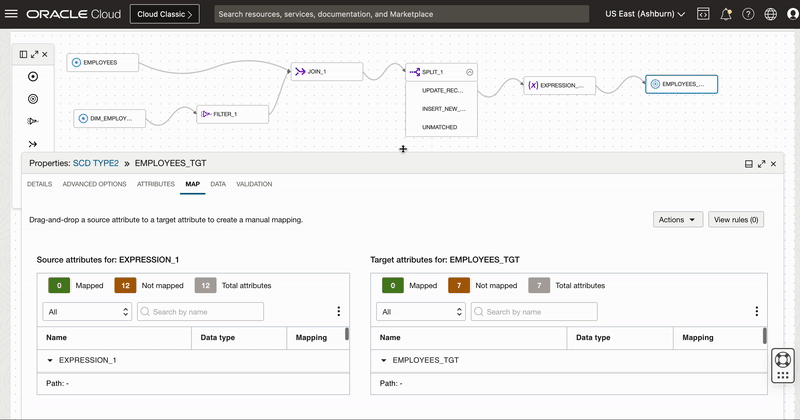Maximize the Properties panel
800x420 pixels.
(x=761, y=164)
